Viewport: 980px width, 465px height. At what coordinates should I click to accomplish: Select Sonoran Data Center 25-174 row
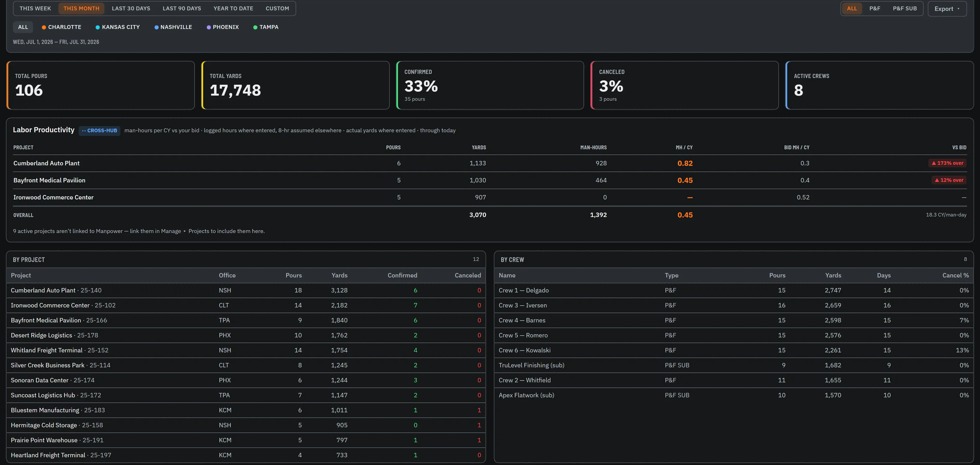pos(246,380)
